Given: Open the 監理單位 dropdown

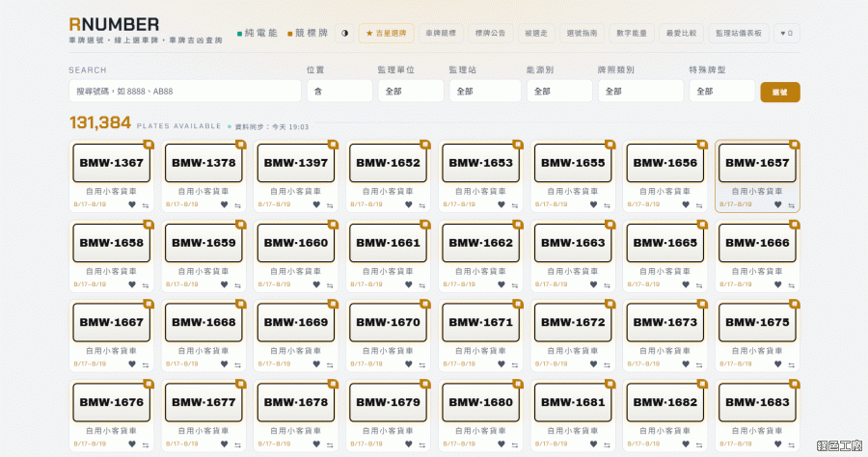Looking at the screenshot, I should coord(411,92).
